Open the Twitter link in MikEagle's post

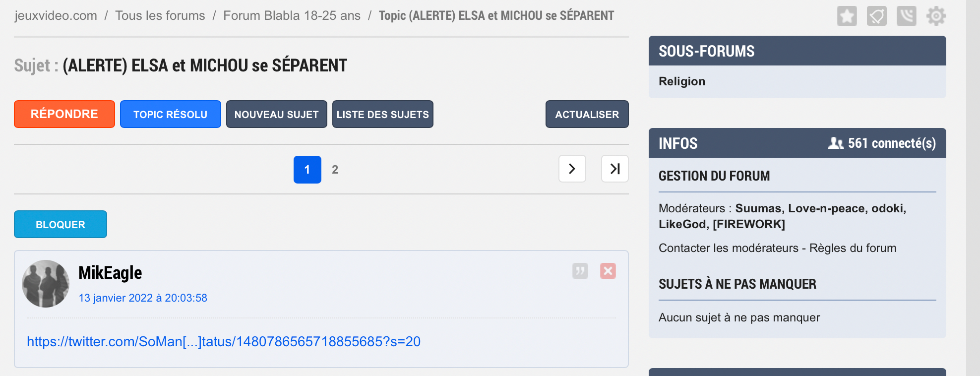(223, 342)
